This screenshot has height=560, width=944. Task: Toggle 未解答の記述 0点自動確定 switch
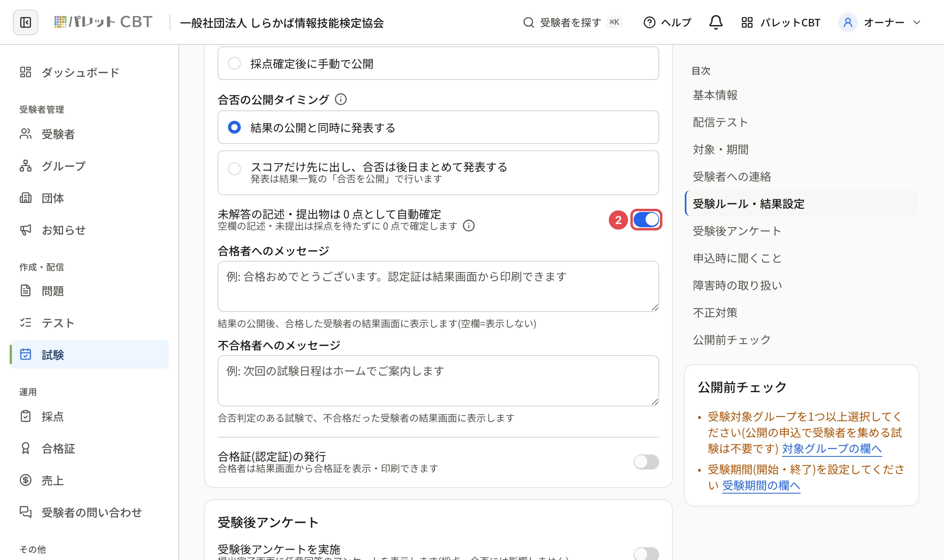click(x=646, y=220)
